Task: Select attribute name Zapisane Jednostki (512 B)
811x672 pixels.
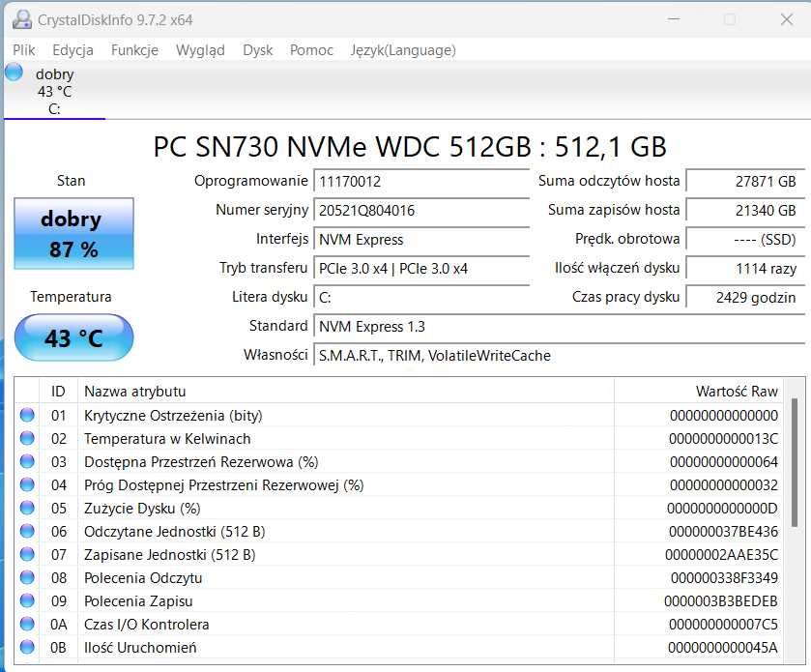Action: coord(170,555)
